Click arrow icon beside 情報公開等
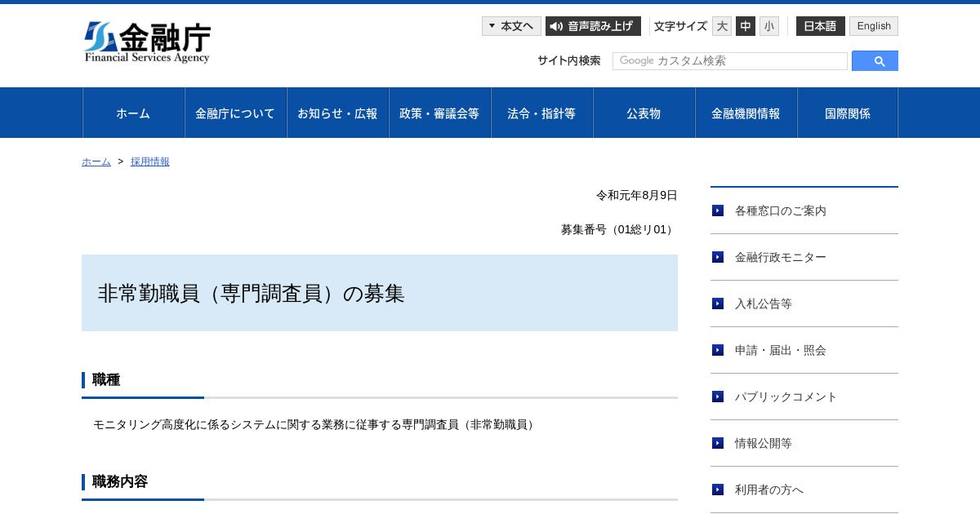This screenshot has height=514, width=980. pos(718,443)
